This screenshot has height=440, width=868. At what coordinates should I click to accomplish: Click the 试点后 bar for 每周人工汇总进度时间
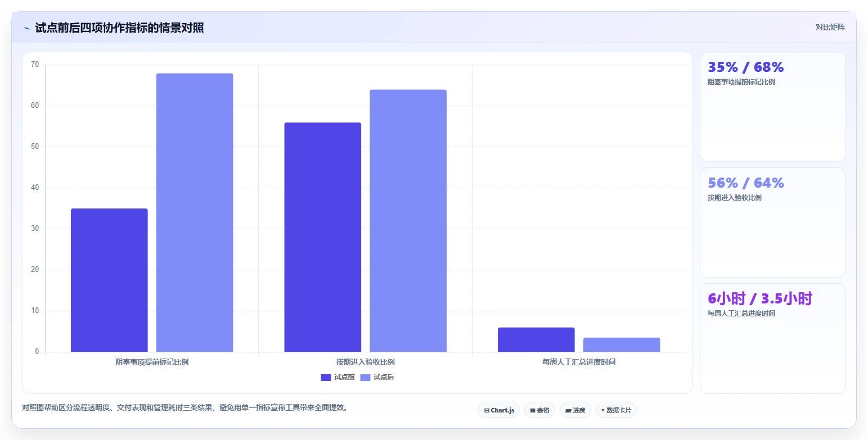point(622,345)
